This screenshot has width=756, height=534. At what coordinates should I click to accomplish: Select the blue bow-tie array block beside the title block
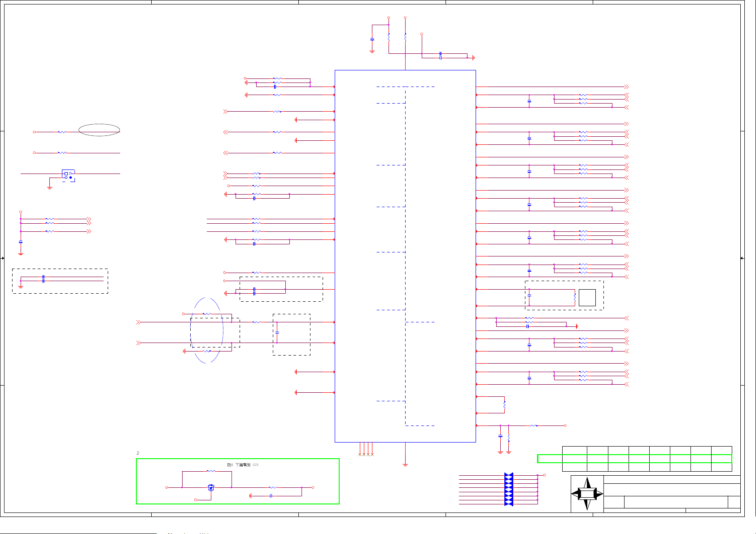click(508, 489)
